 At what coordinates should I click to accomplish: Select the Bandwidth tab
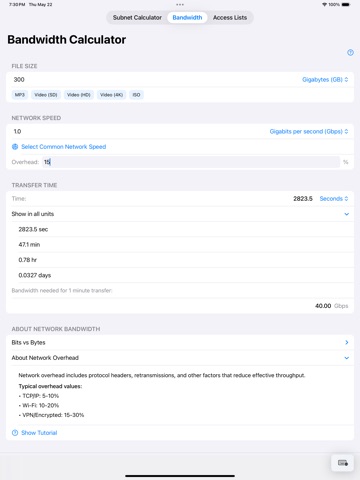pyautogui.click(x=187, y=18)
